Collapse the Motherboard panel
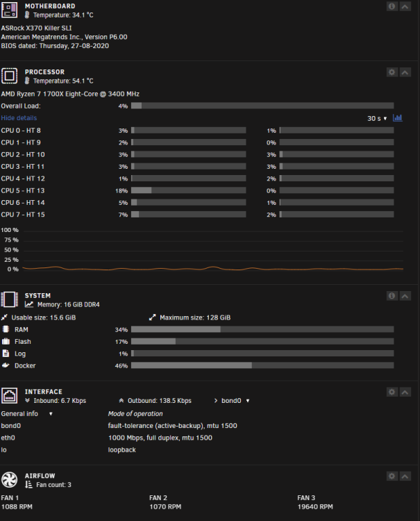The image size is (420, 521). coord(405,6)
